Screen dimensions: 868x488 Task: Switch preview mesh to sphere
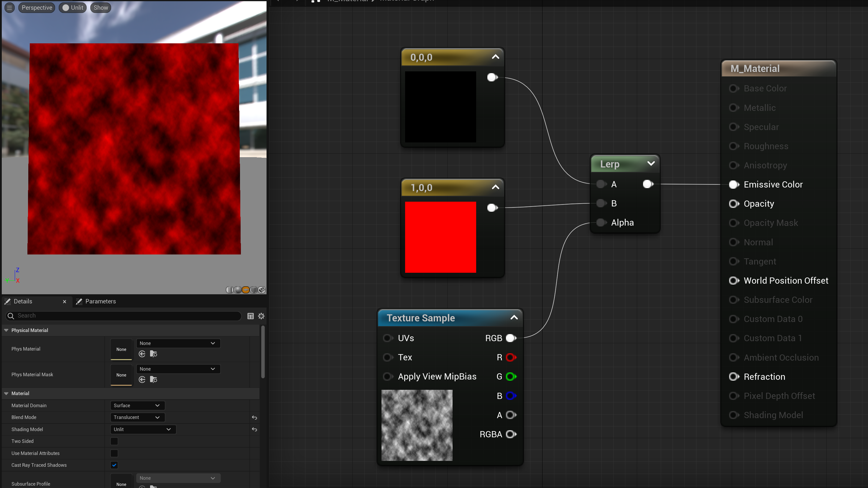(238, 290)
